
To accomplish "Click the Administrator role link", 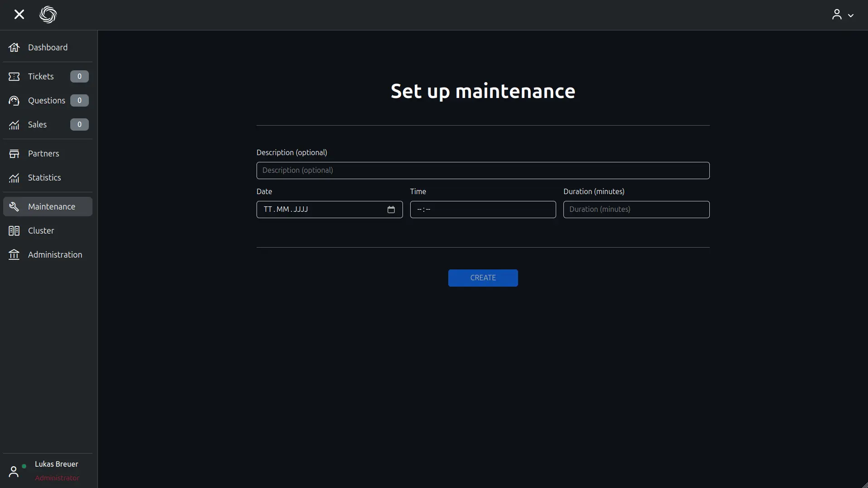I will (x=57, y=478).
